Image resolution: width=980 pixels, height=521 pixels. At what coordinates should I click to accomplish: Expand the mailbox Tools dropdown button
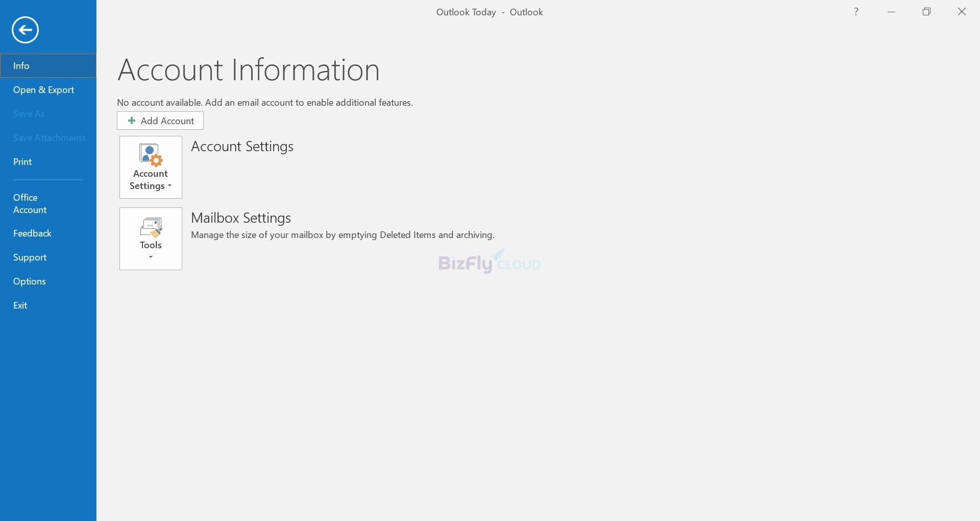(x=151, y=239)
